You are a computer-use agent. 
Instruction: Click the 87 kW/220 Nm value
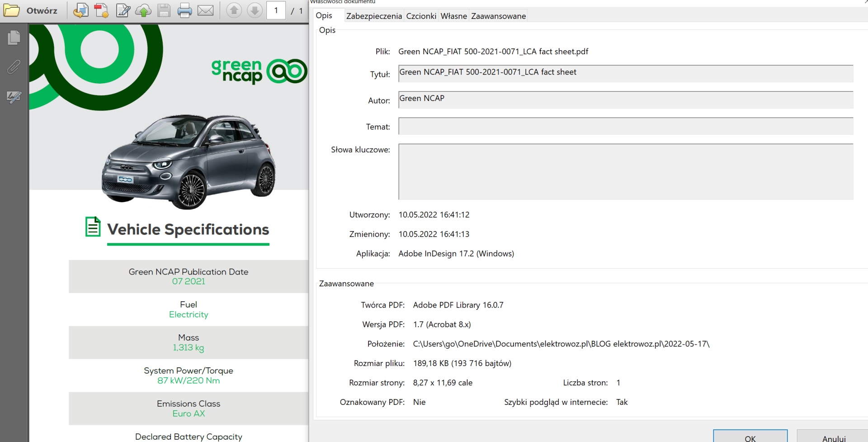[x=189, y=380]
